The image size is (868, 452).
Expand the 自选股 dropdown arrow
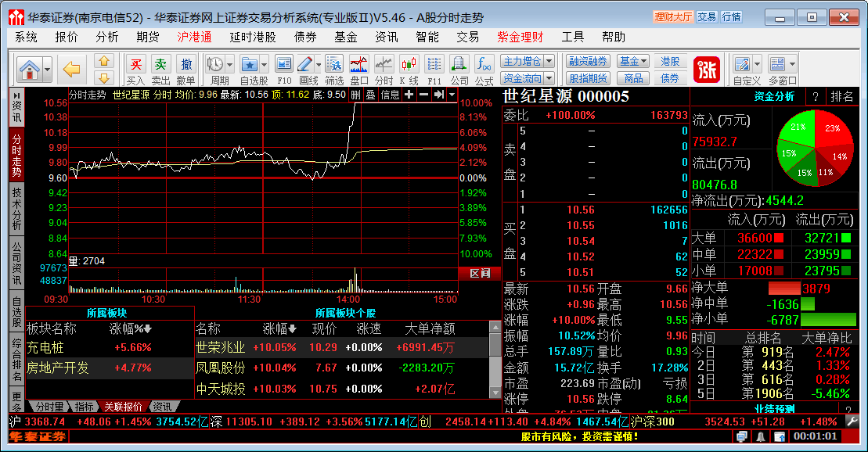264,64
